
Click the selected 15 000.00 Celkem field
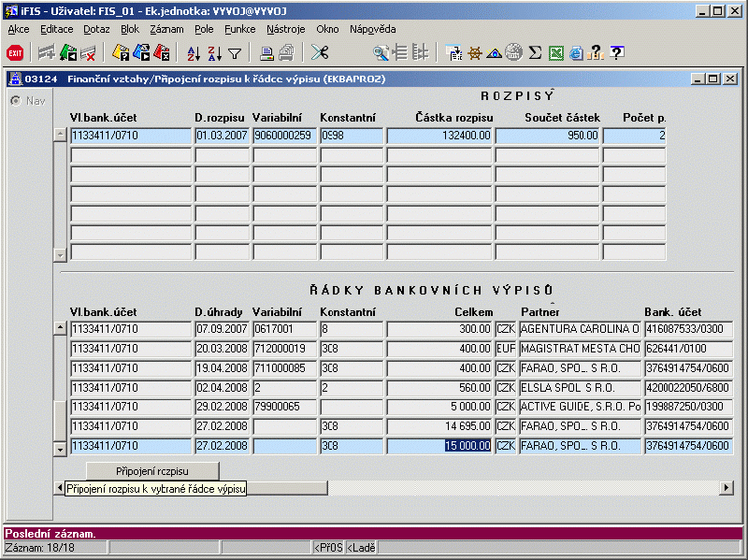click(x=439, y=446)
